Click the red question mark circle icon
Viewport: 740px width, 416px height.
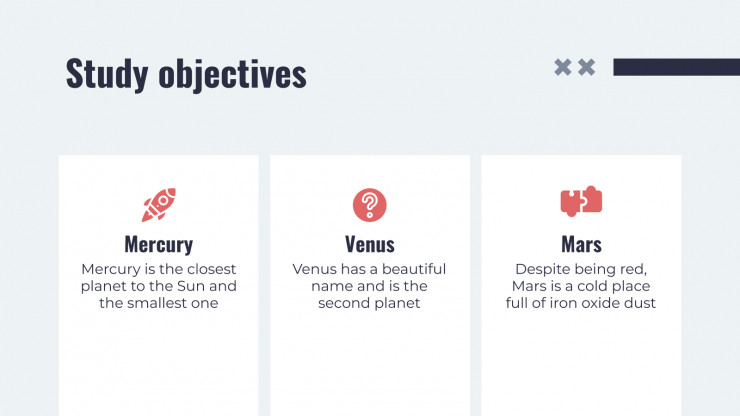pyautogui.click(x=370, y=205)
